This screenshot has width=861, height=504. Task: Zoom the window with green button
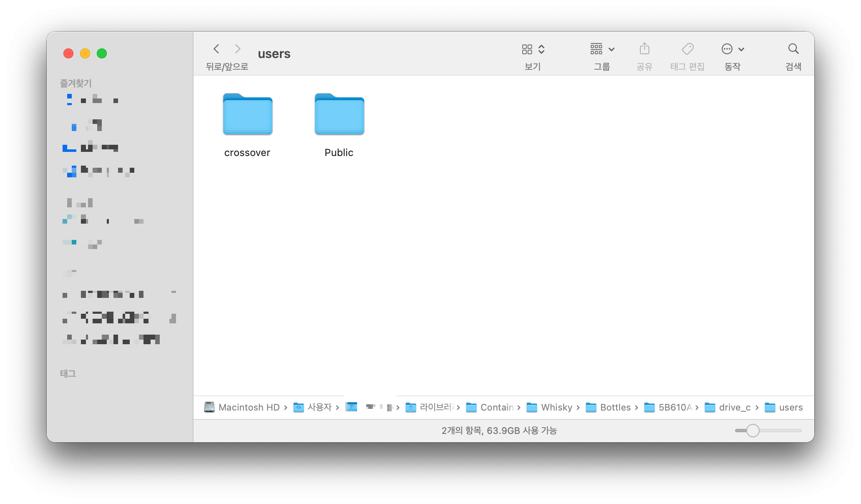pos(102,53)
